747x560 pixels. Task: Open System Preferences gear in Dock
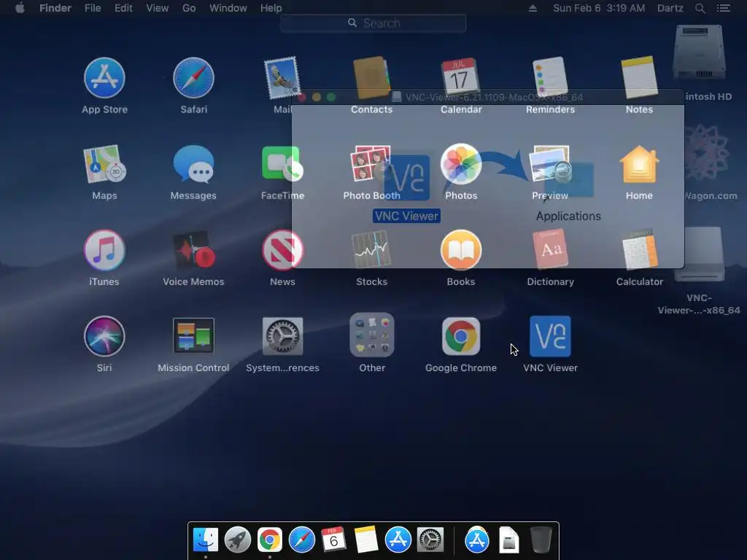(x=430, y=540)
